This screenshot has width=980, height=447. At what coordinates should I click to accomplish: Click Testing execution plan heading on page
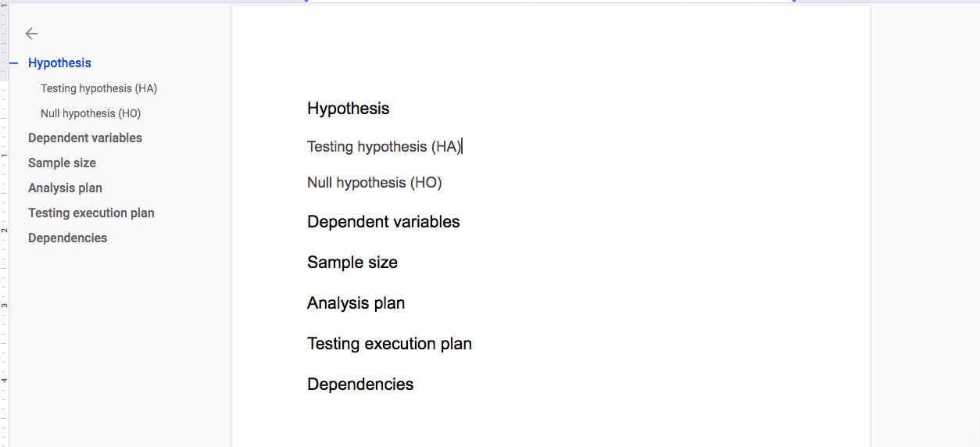389,344
